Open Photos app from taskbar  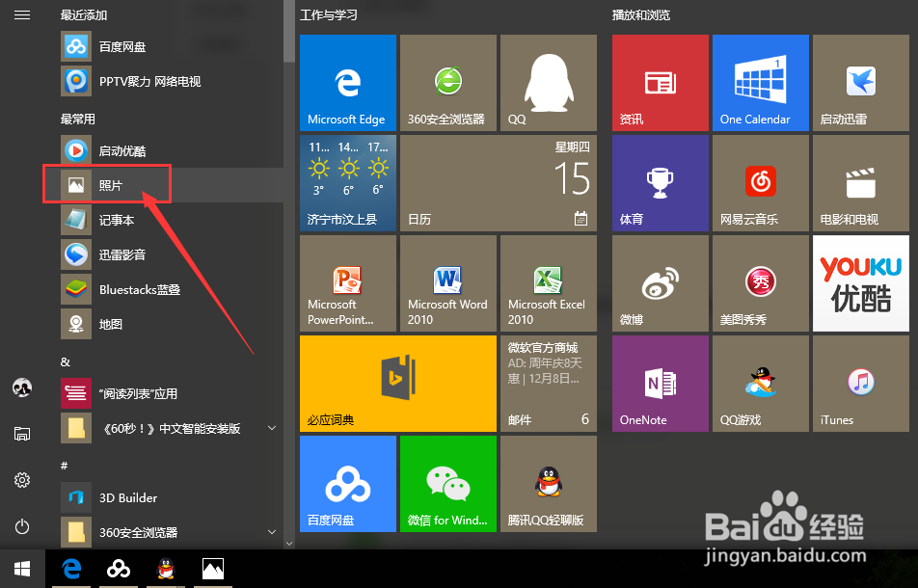pos(213,569)
